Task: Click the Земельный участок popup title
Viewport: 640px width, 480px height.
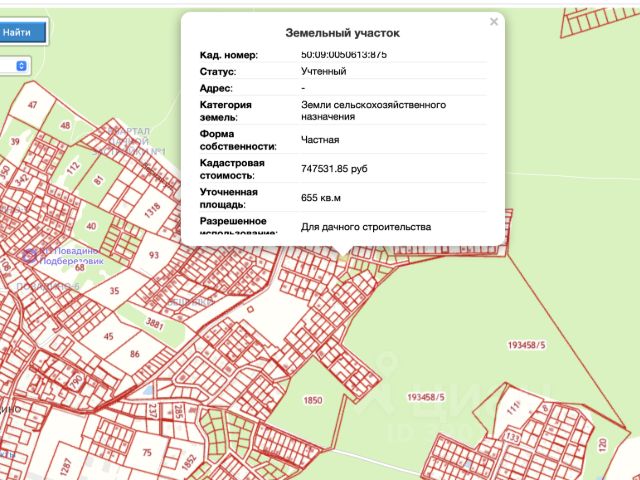Action: (342, 33)
